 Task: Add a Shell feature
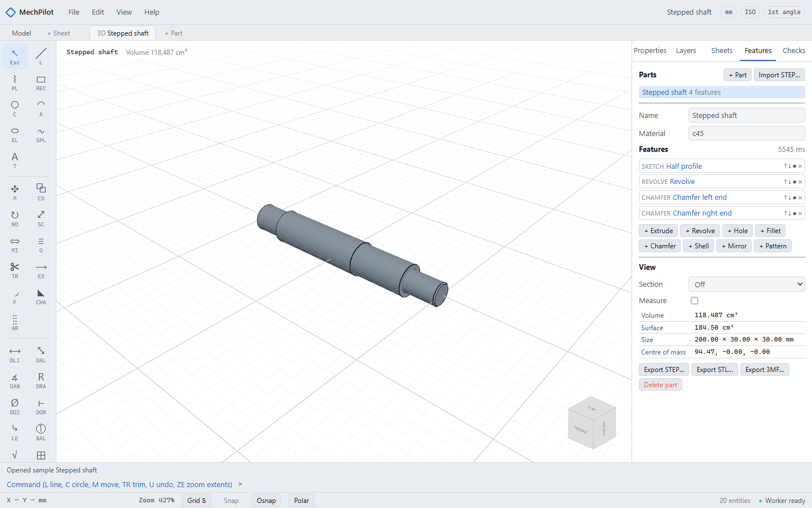coord(699,246)
